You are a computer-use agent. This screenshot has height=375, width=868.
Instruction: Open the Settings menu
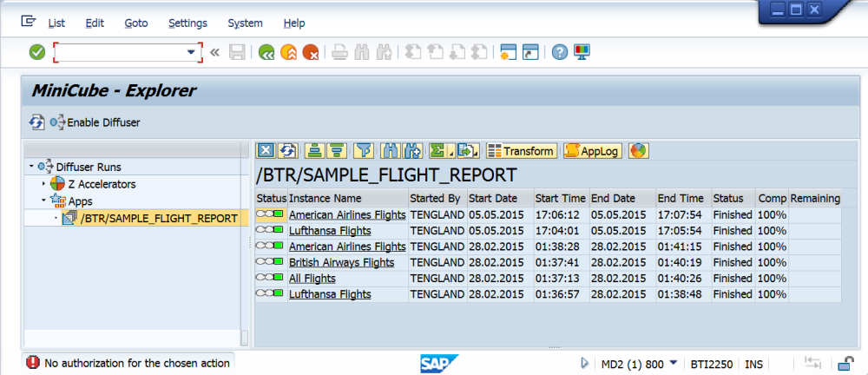188,23
